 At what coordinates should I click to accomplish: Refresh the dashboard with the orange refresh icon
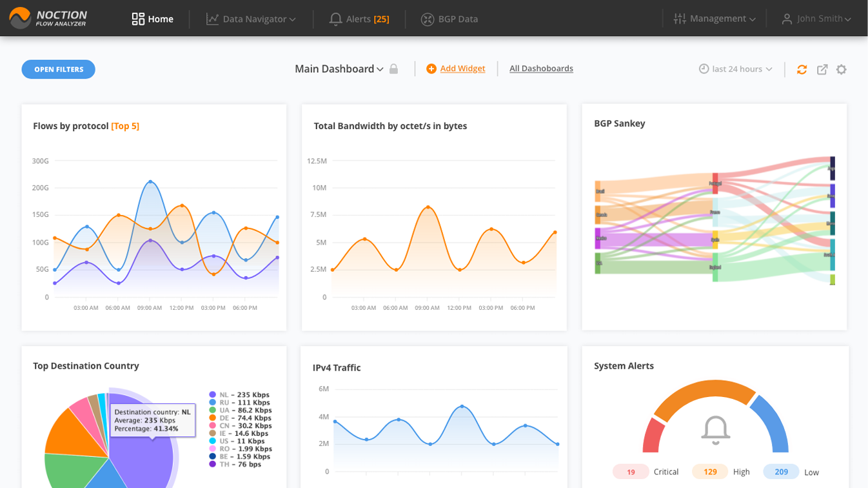pos(802,69)
